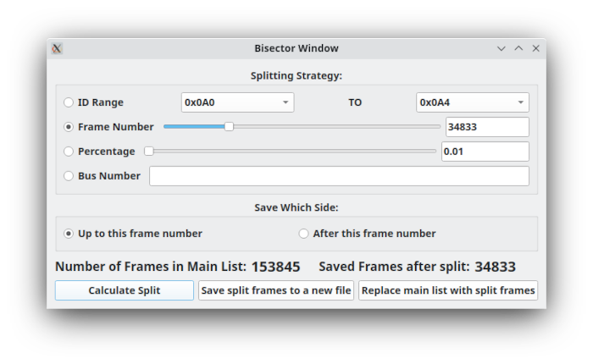Click the Frame Number slider handle
This screenshot has height=364, width=593.
[x=229, y=127]
